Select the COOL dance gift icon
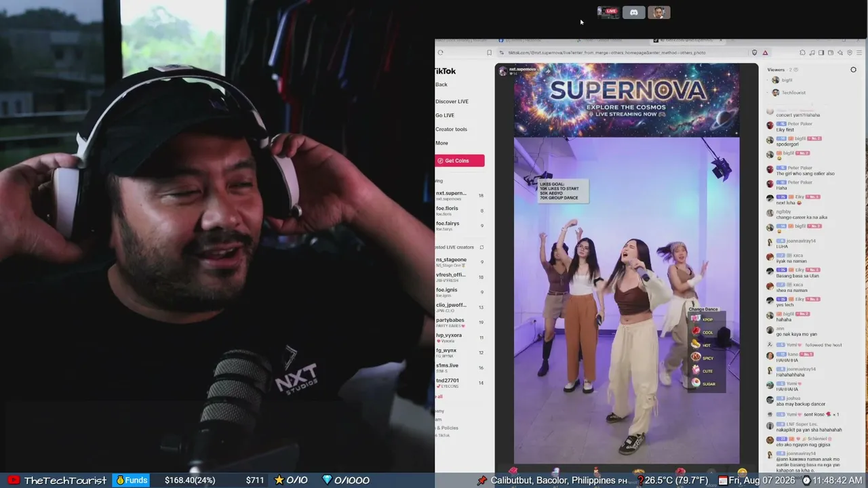Screen dimensions: 868x488 pyautogui.click(x=696, y=332)
